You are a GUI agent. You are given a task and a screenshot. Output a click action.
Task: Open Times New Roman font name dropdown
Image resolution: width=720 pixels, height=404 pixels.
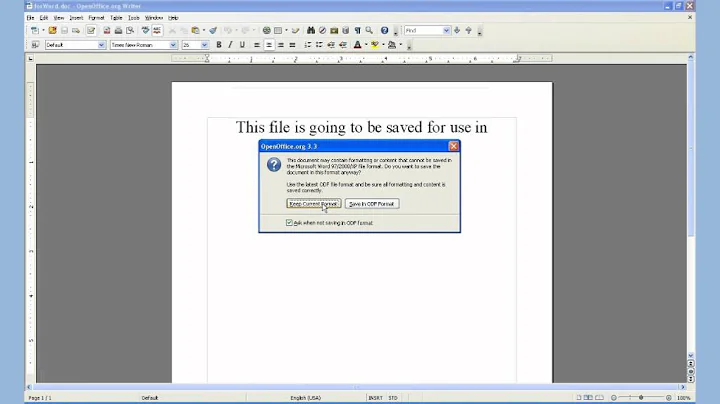click(173, 45)
